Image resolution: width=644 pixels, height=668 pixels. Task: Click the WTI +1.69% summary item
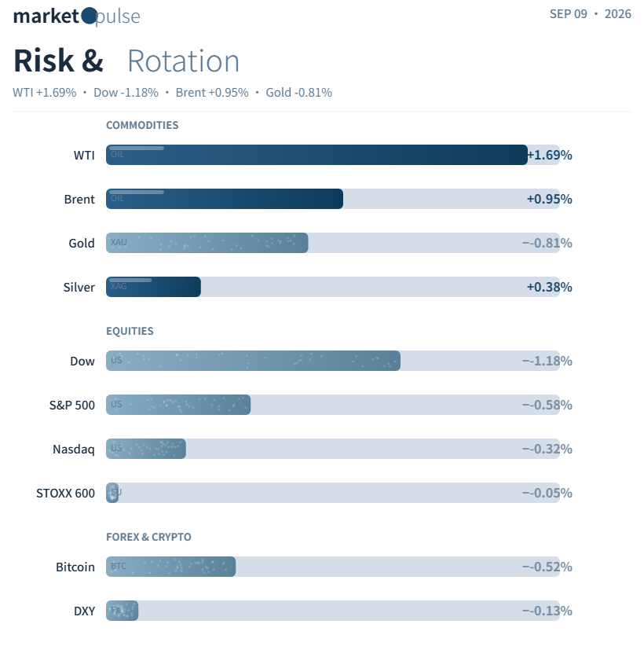44,93
